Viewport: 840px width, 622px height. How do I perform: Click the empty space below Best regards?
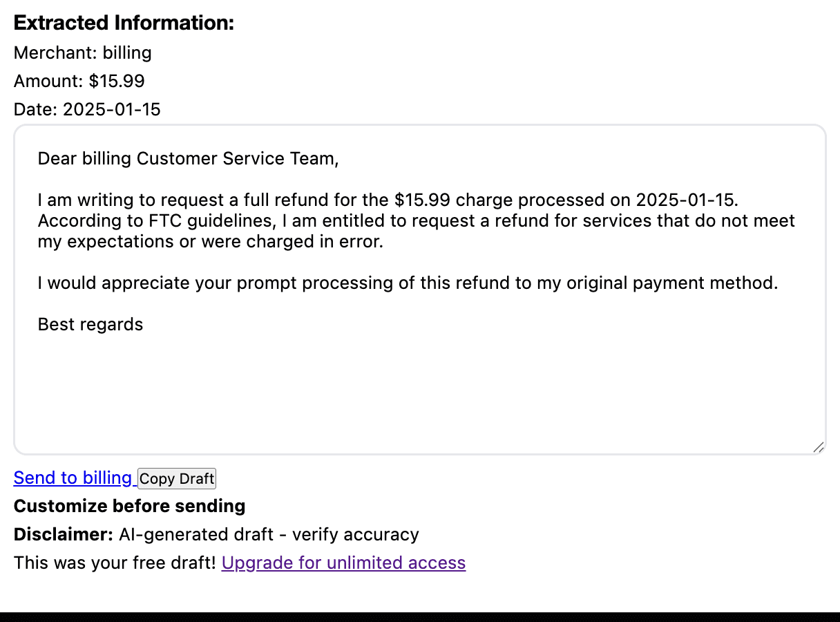tap(276, 387)
